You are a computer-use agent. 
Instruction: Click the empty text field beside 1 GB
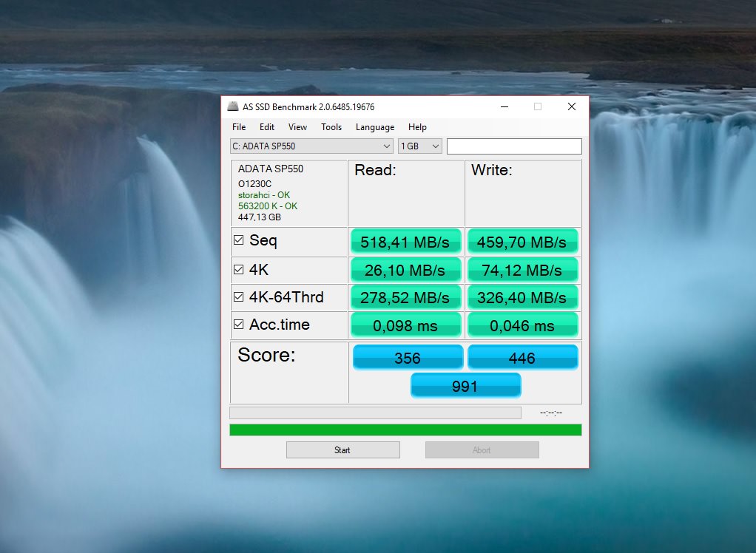tap(514, 146)
